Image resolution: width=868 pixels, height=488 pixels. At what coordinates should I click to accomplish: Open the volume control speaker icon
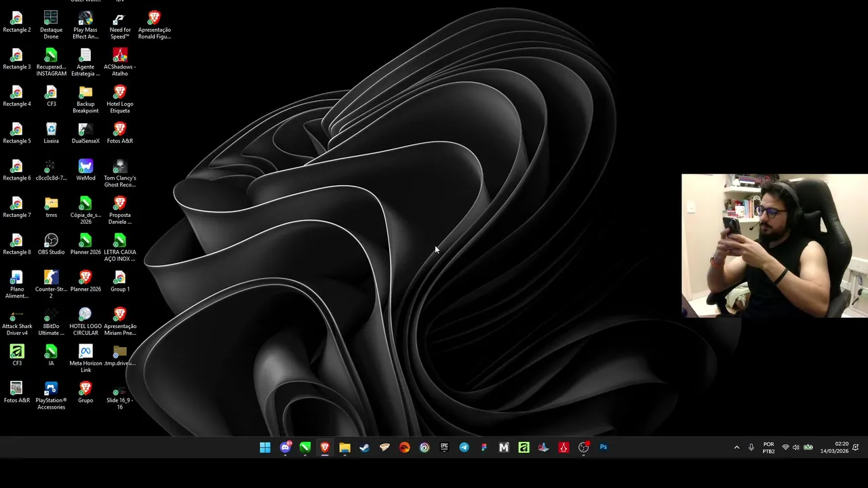(796, 447)
